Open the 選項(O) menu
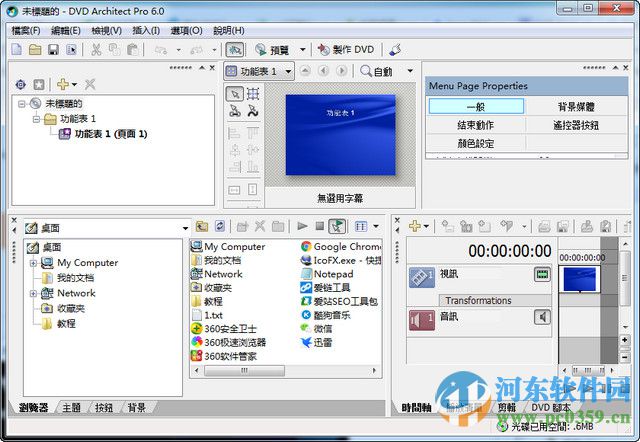The width and height of the screenshot is (640, 442). 186,31
